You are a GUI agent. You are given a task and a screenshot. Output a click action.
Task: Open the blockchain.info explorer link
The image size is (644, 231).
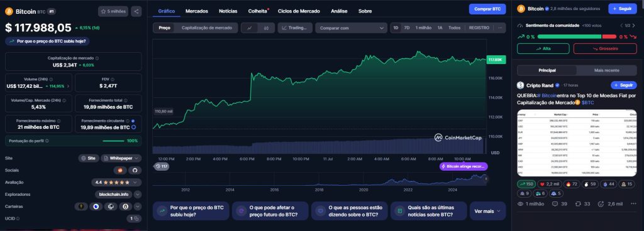pos(114,195)
